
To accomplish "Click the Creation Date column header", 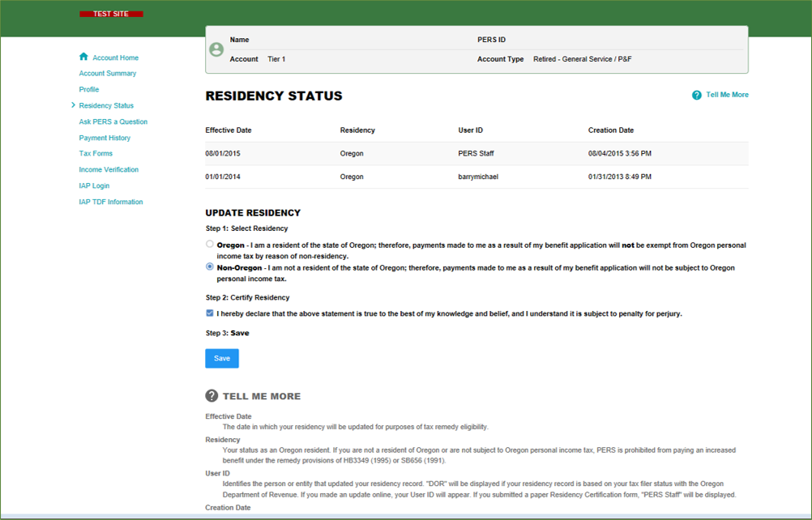I will (610, 130).
